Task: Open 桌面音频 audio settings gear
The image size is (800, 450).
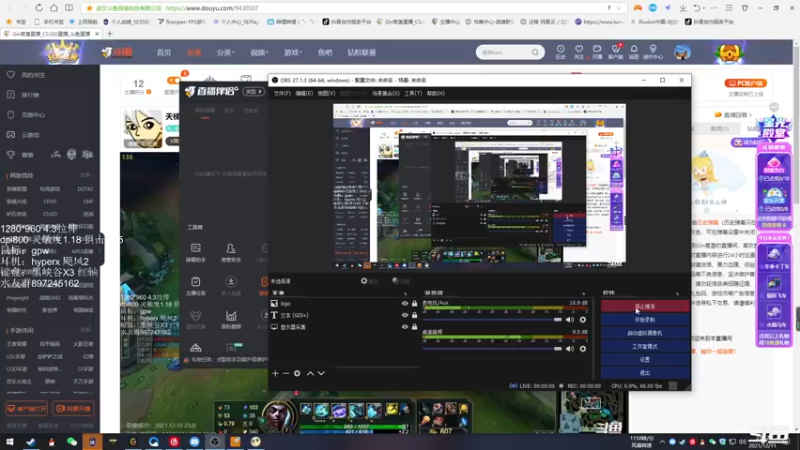Action: [583, 349]
